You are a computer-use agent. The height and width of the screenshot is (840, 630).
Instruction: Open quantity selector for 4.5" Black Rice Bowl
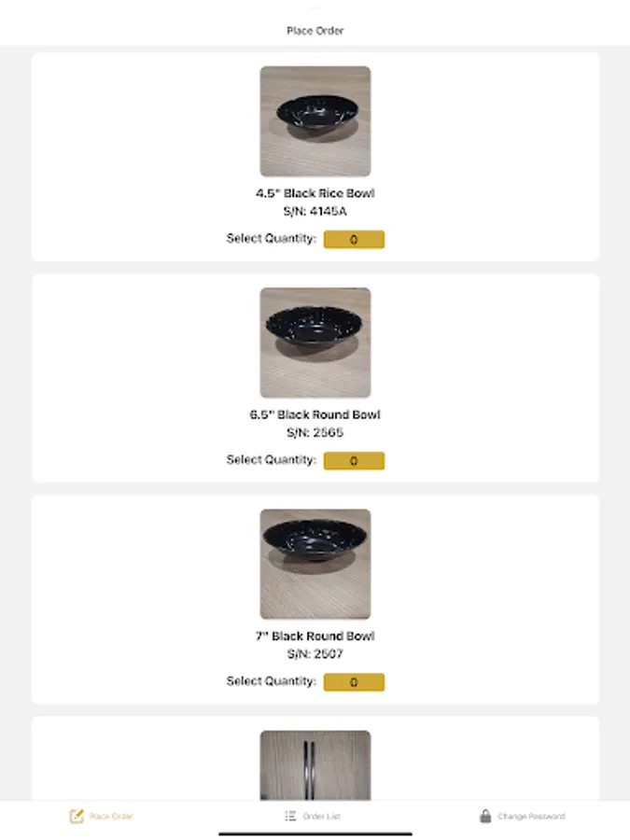354,240
